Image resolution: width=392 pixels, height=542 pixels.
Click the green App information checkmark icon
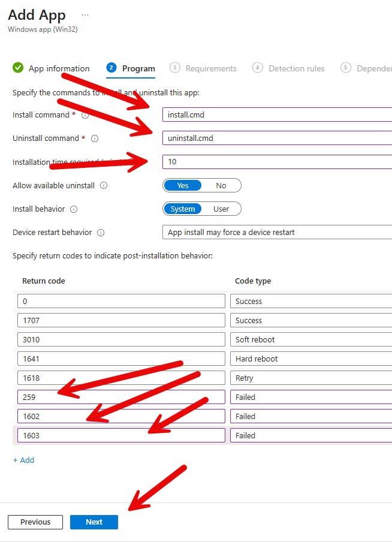pos(18,68)
